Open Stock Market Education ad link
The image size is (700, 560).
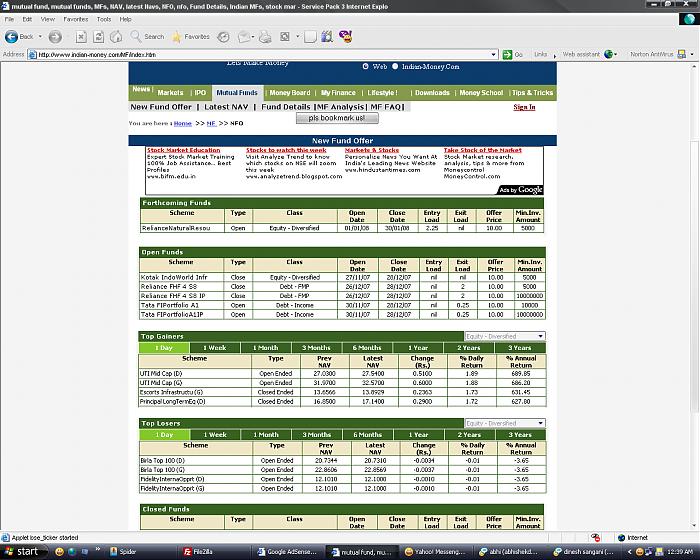tap(183, 150)
